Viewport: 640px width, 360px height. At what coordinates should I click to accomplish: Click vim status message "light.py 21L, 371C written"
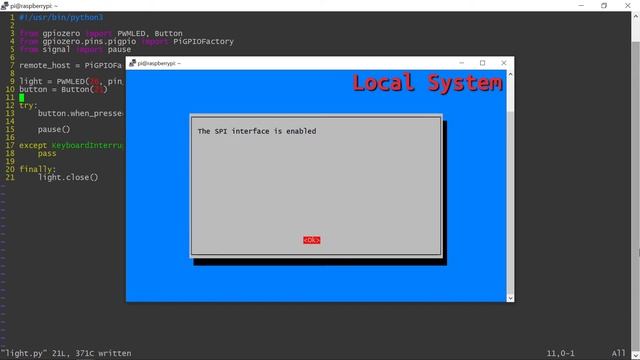coord(66,353)
